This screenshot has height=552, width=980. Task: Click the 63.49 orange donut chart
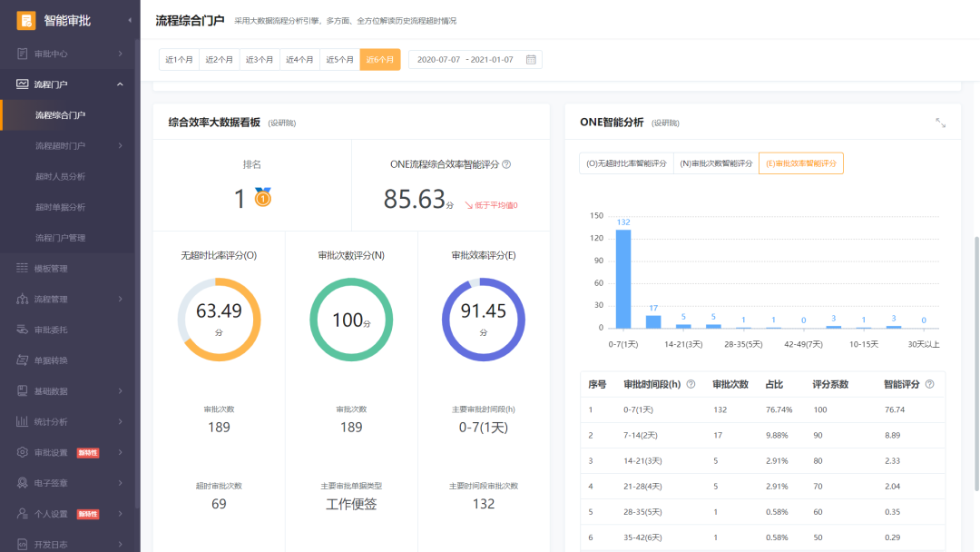pyautogui.click(x=219, y=320)
